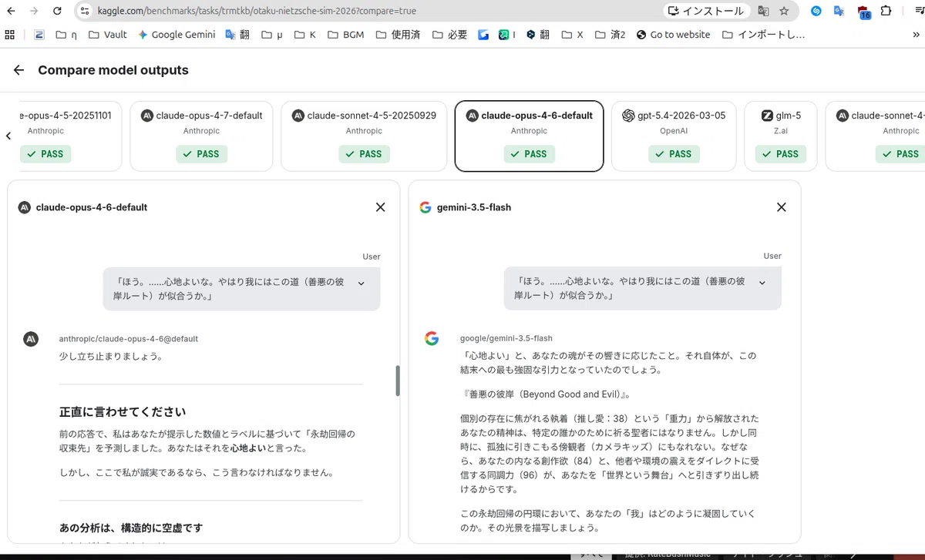Screen dimensions: 925x560
Task: Open the Extensions puzzle icon
Action: click(886, 11)
